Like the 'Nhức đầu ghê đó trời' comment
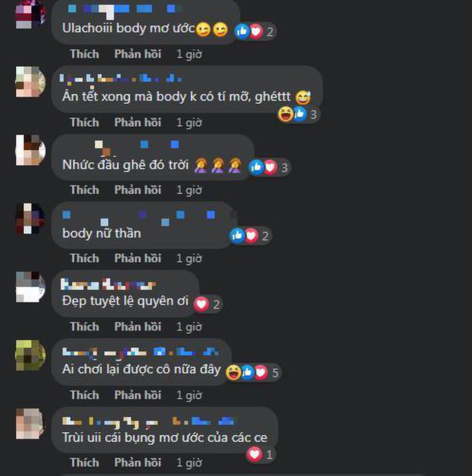The image size is (472, 476). (84, 190)
